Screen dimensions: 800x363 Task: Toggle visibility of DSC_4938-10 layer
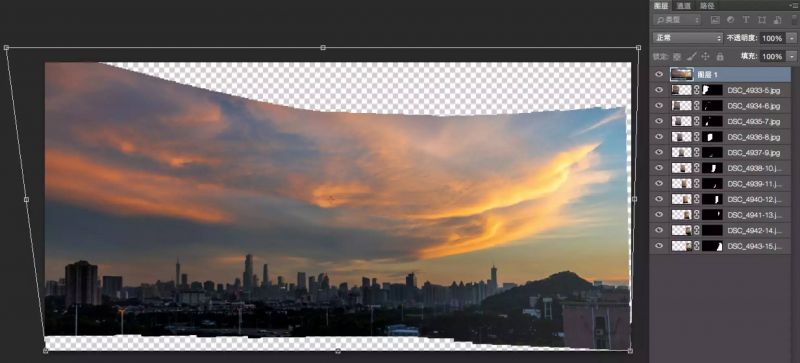click(659, 168)
